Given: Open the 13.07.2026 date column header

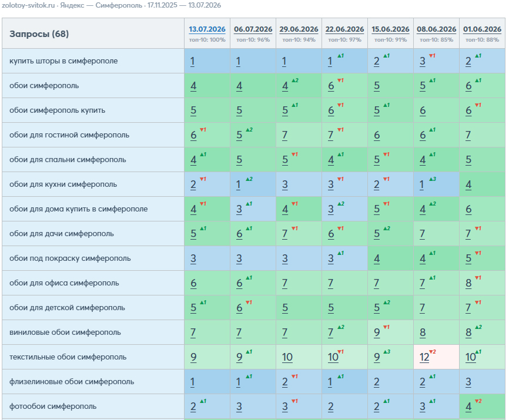Looking at the screenshot, I should (207, 29).
